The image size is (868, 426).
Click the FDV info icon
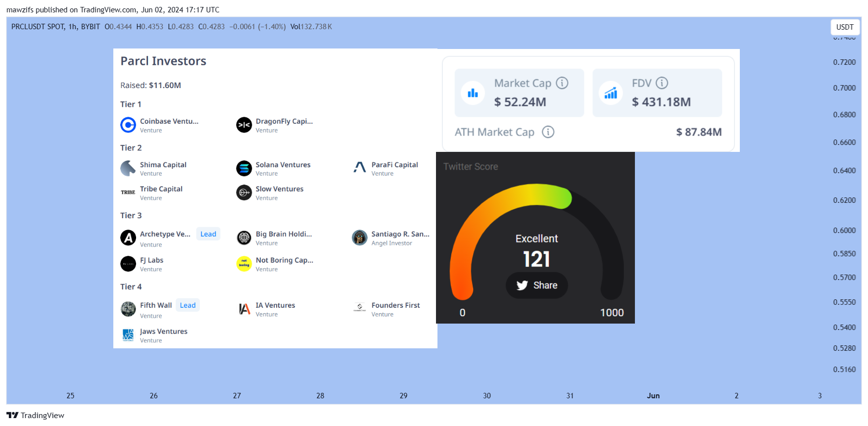coord(662,83)
